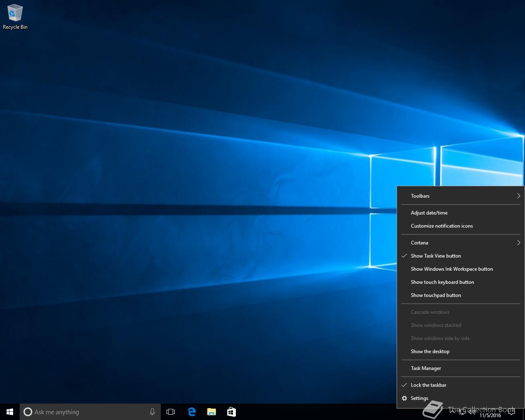This screenshot has height=420, width=525.
Task: Expand the Cortana submenu arrow
Action: pyautogui.click(x=518, y=243)
